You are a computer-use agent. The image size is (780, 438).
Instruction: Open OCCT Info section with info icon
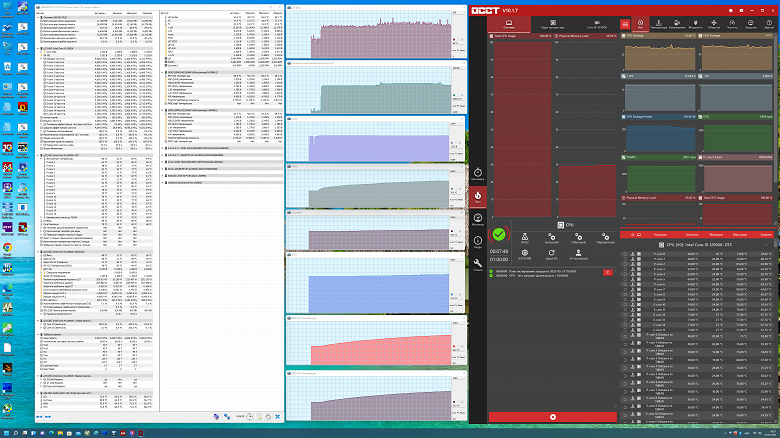pyautogui.click(x=478, y=242)
